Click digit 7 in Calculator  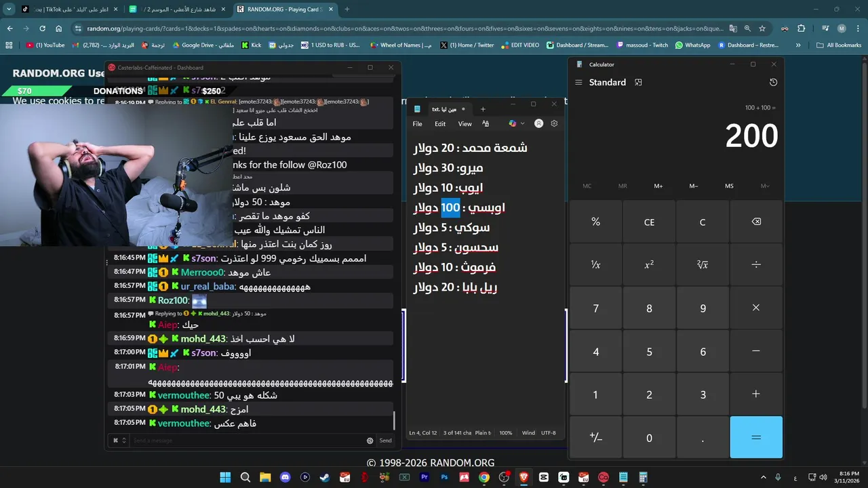click(x=595, y=308)
